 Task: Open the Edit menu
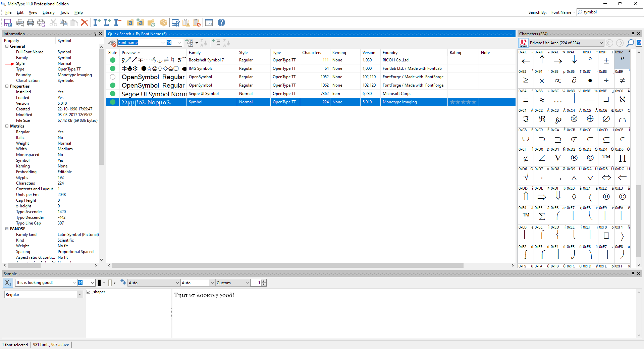point(20,12)
